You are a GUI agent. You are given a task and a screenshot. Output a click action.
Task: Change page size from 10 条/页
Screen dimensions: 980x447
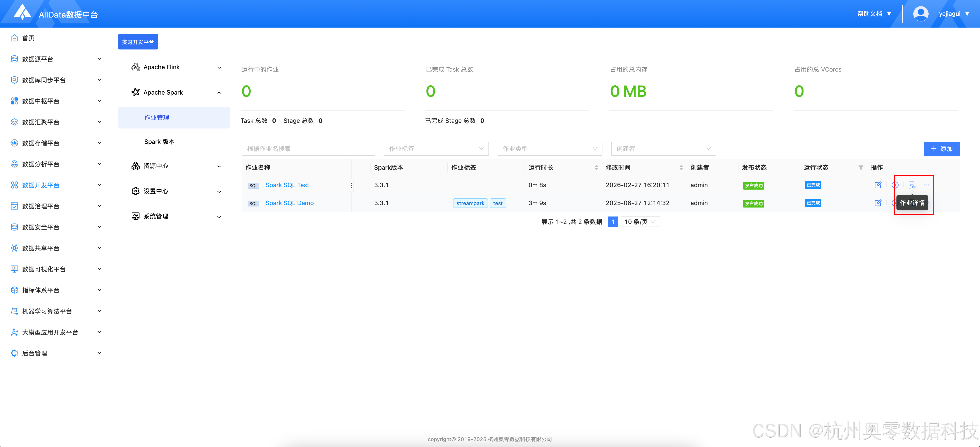pyautogui.click(x=640, y=222)
